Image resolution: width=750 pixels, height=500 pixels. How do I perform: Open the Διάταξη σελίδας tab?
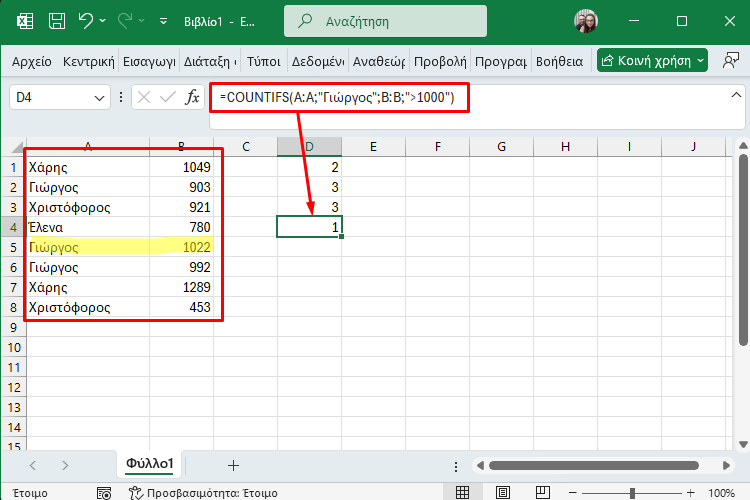(x=210, y=61)
